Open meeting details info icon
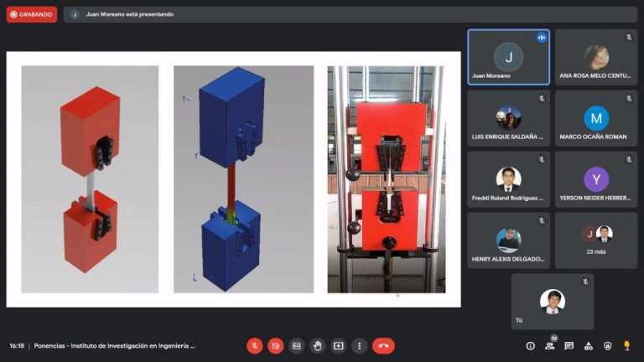 pos(530,345)
